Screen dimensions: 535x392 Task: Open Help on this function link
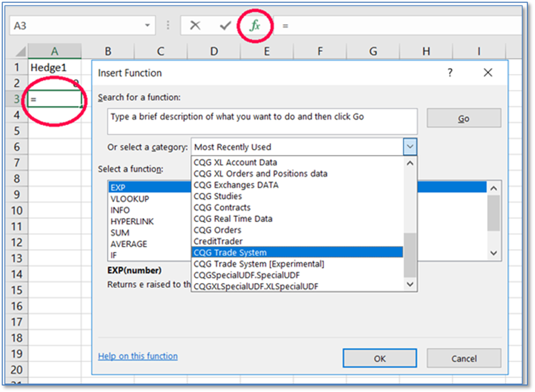[x=138, y=356]
